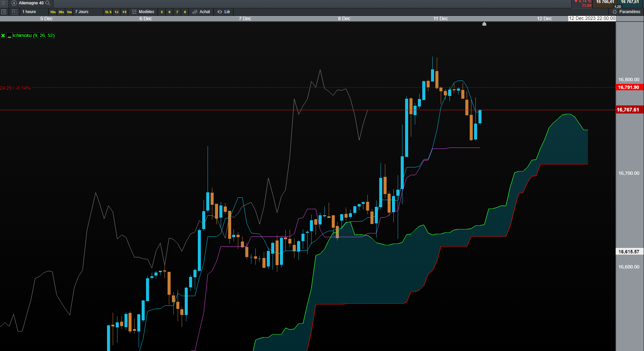Click the sell price 16 766,41
Image resolution: width=644 pixels, height=351 pixels.
605,2
